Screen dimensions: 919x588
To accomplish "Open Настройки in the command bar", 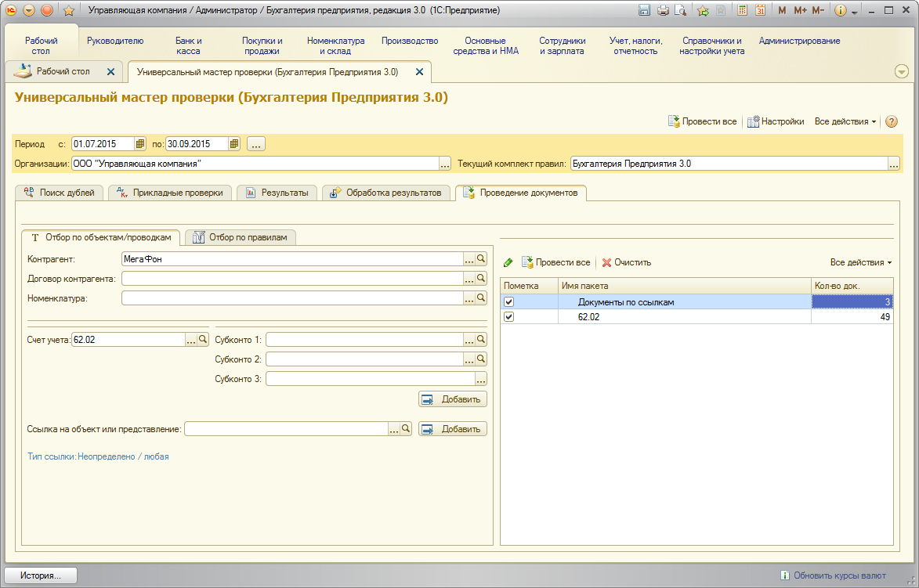I will tap(776, 122).
